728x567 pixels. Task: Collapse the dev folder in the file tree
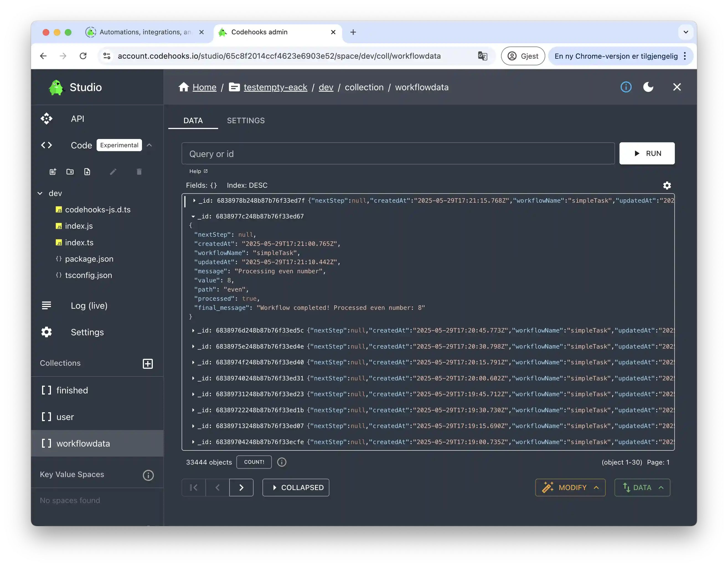coord(40,193)
